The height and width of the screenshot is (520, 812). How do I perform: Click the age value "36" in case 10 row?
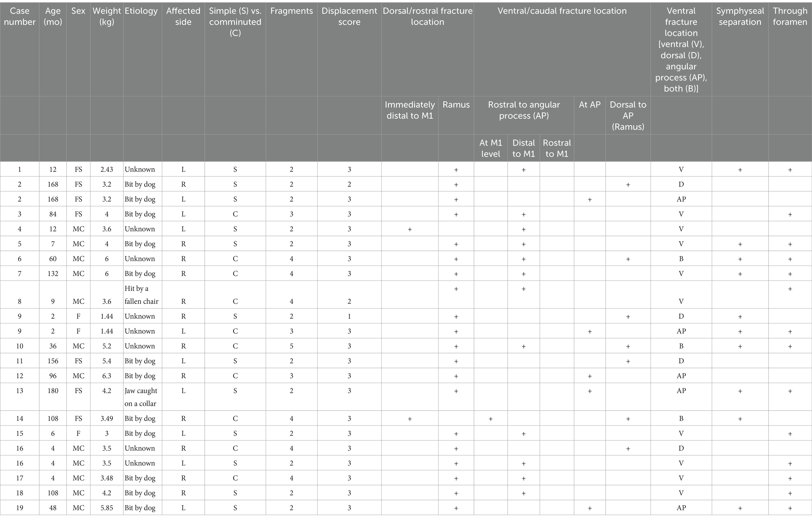pos(53,346)
